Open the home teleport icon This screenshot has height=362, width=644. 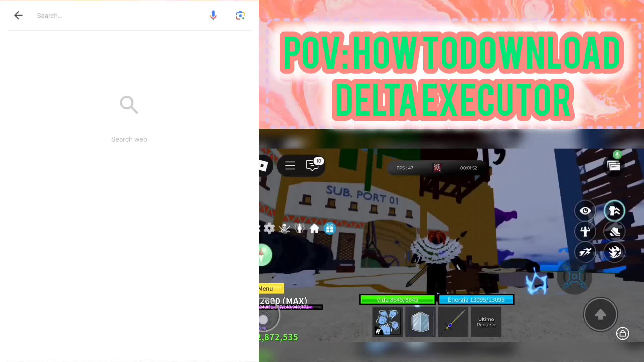tap(314, 228)
